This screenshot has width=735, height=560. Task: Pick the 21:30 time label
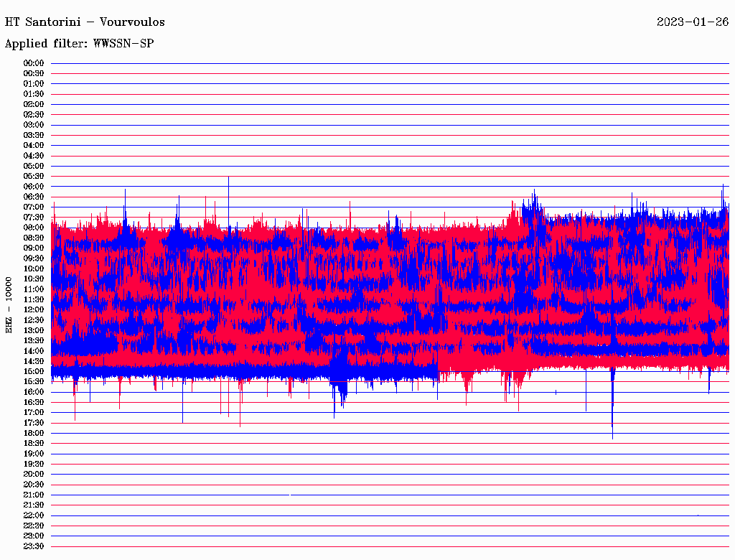click(34, 505)
